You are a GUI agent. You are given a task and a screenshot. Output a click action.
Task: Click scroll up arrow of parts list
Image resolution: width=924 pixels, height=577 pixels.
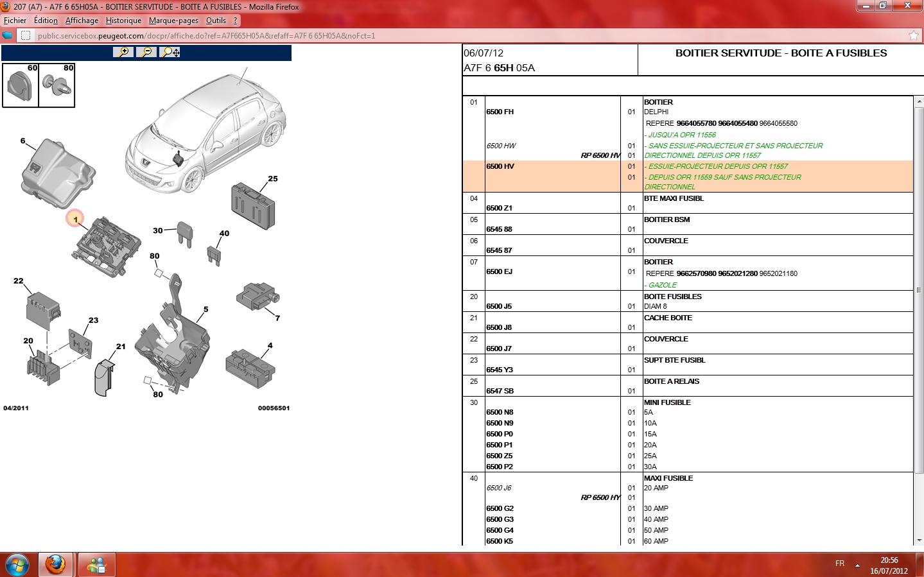919,101
